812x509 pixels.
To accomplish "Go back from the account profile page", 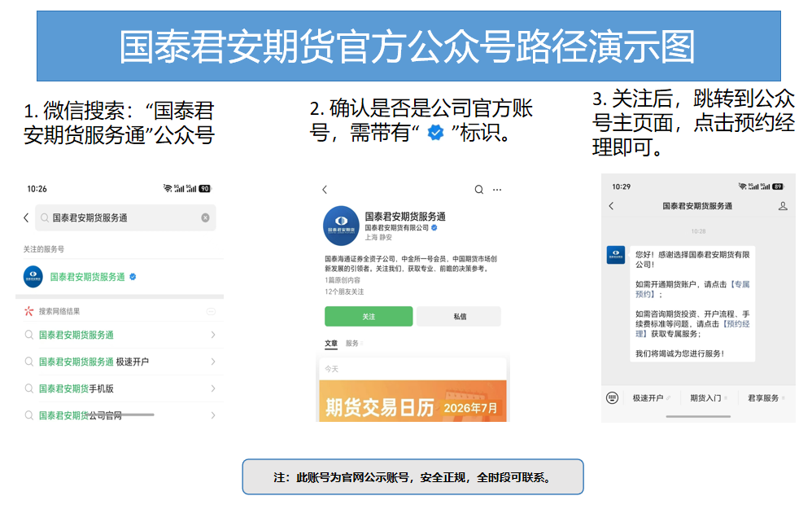I will click(x=325, y=190).
